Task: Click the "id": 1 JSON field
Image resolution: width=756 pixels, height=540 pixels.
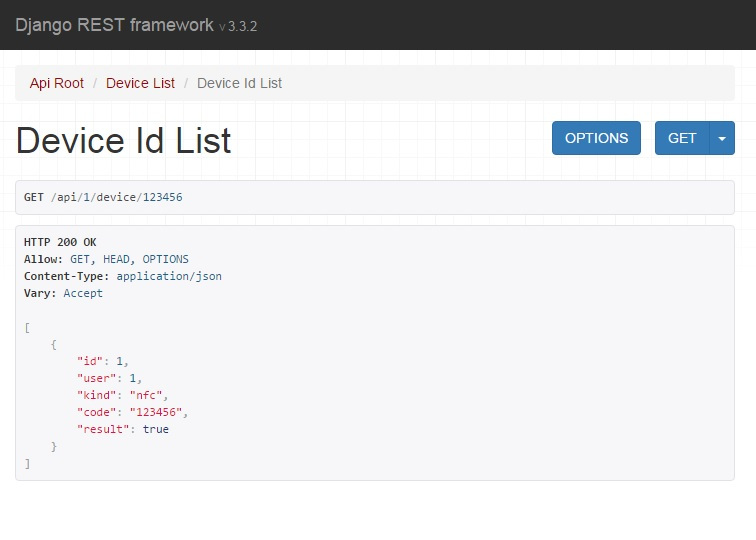Action: [103, 361]
